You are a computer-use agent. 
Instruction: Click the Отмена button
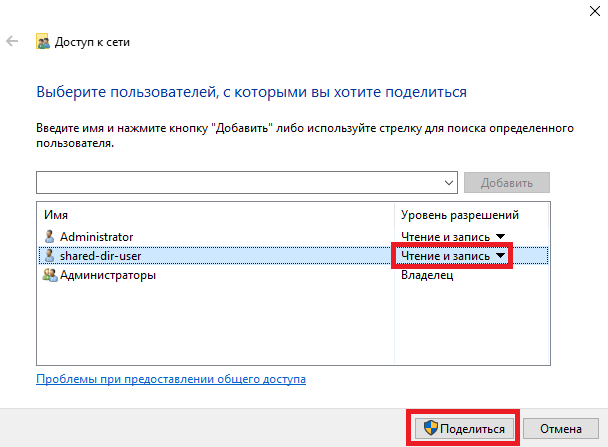click(561, 429)
